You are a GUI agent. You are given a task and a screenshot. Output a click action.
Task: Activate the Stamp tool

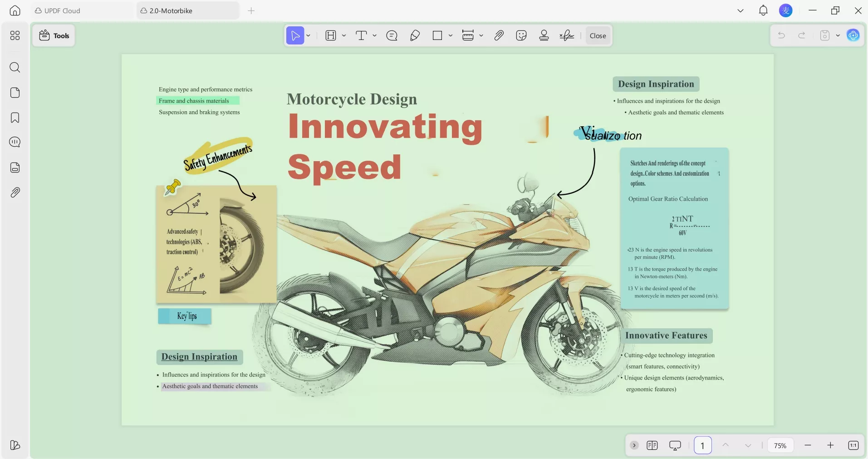pos(544,35)
